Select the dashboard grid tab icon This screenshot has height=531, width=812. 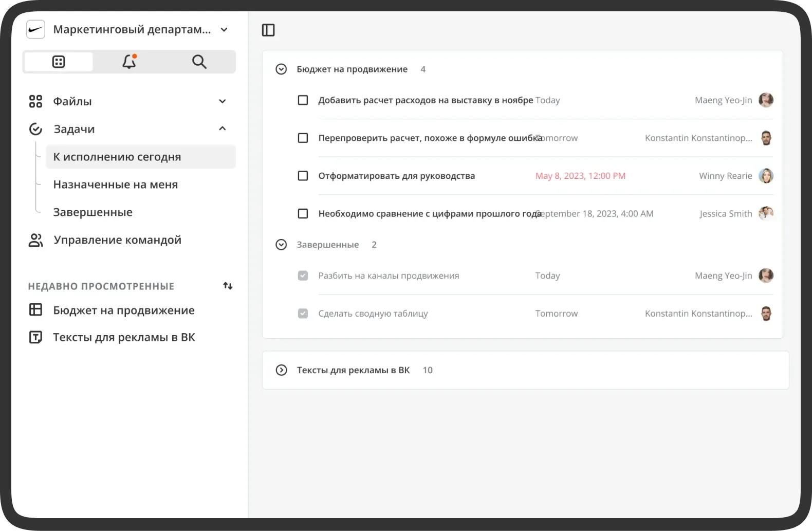click(x=59, y=62)
